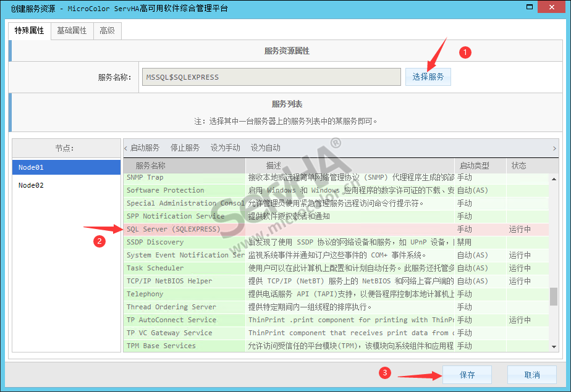Switch to the 基础属性 tab
This screenshot has width=571, height=392.
tap(72, 30)
